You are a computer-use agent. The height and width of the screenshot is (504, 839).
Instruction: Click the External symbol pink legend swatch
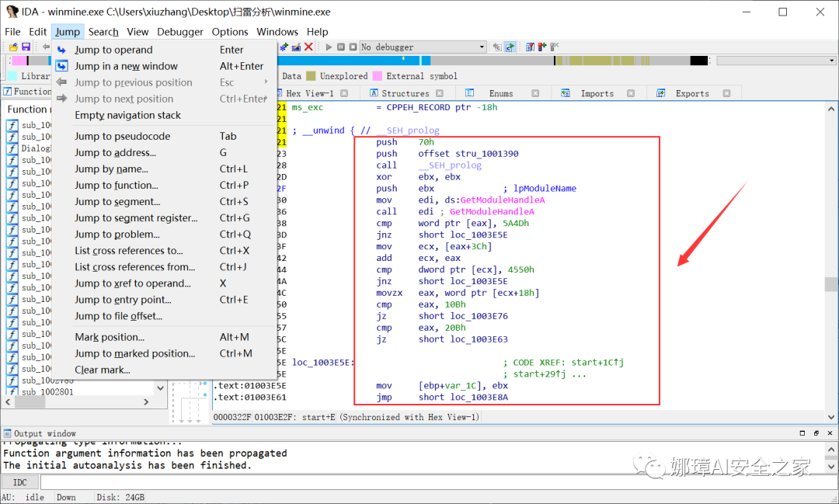378,76
